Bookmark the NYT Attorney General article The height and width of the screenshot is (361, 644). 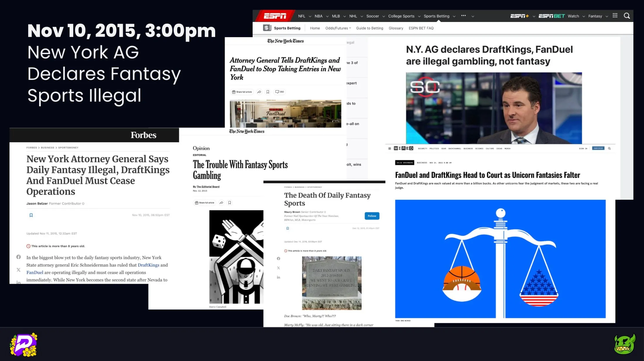pos(268,92)
